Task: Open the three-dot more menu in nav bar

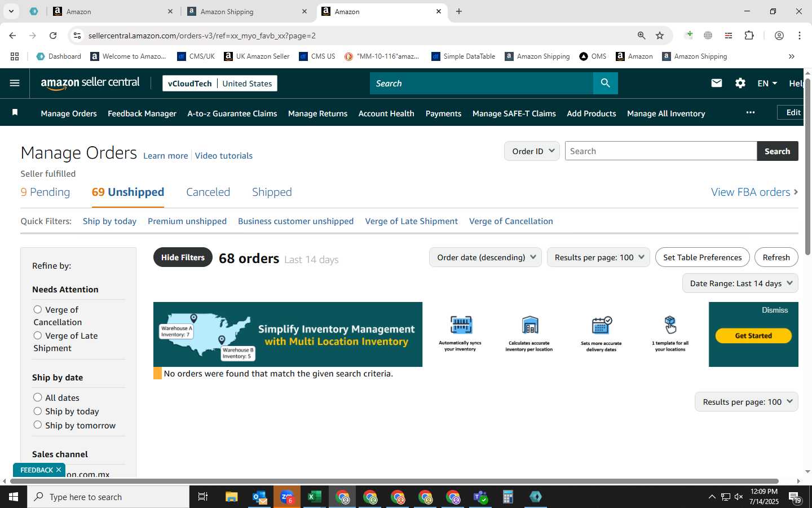Action: click(750, 112)
